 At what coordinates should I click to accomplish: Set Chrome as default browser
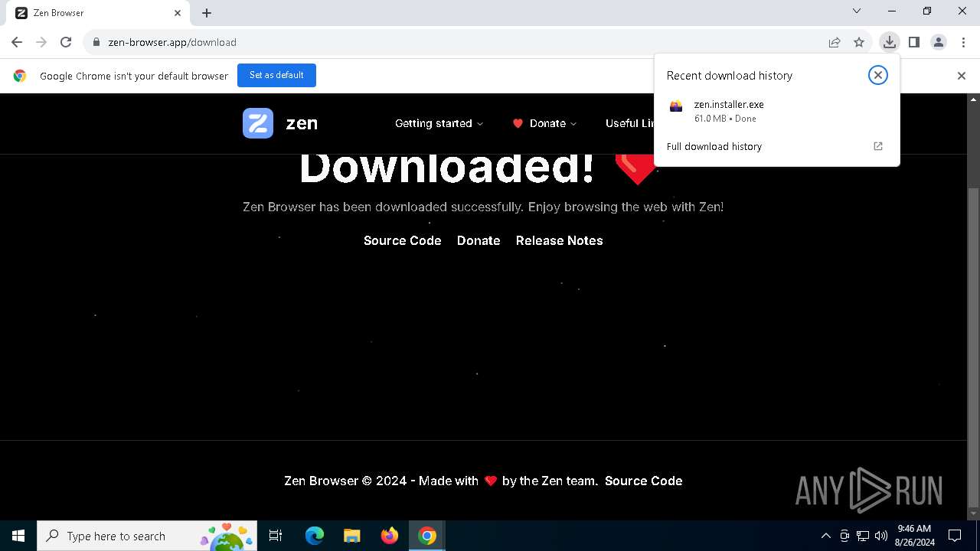tap(276, 75)
